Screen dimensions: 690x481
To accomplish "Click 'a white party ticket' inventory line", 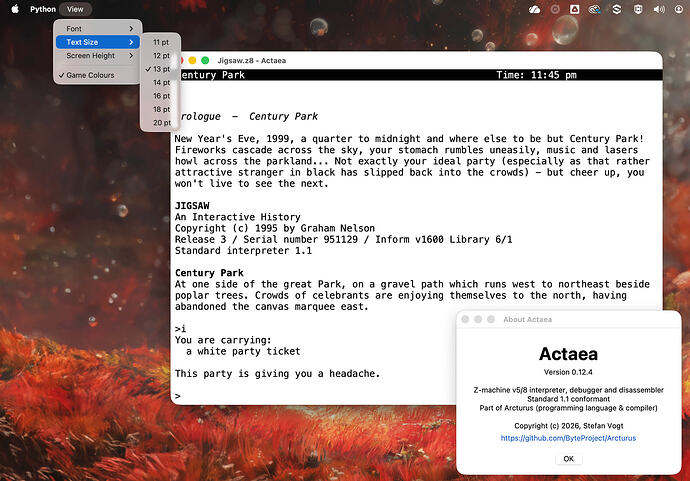I will tap(243, 351).
